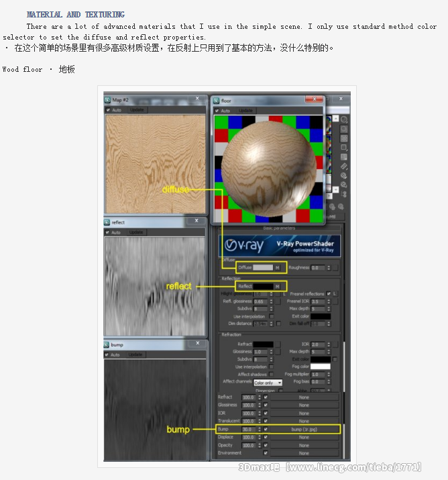
Task: Toggle Auto checkbox in bump window
Action: click(107, 354)
